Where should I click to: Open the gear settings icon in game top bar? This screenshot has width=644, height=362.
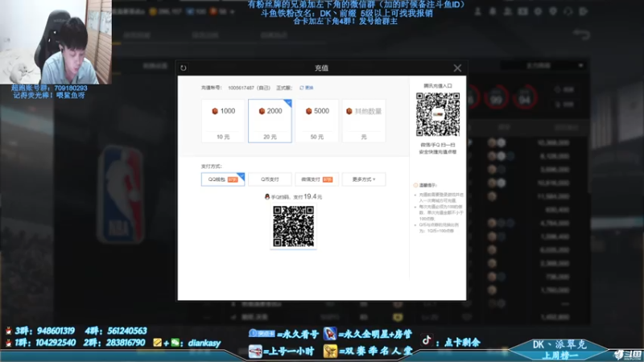coord(538,11)
